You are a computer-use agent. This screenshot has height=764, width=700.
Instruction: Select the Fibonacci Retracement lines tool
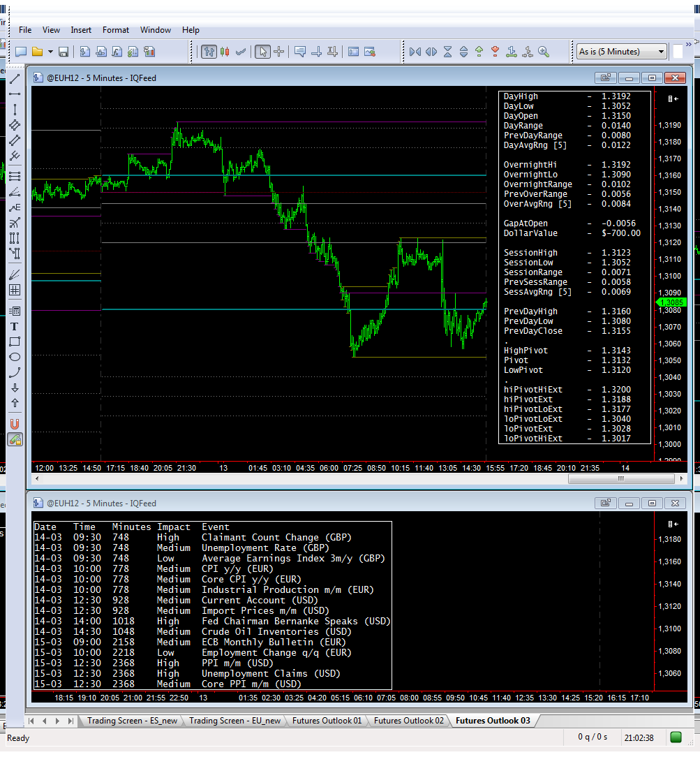pyautogui.click(x=15, y=177)
